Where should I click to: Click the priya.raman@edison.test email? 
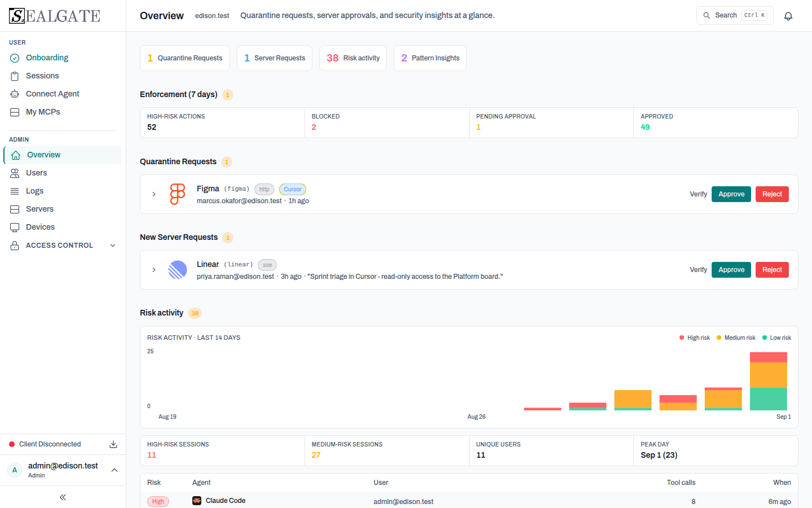tap(235, 277)
